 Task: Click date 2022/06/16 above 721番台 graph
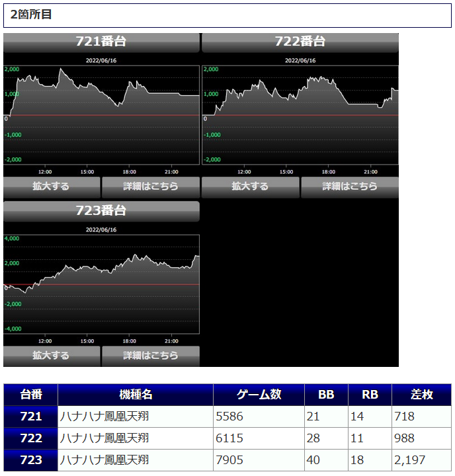click(101, 60)
